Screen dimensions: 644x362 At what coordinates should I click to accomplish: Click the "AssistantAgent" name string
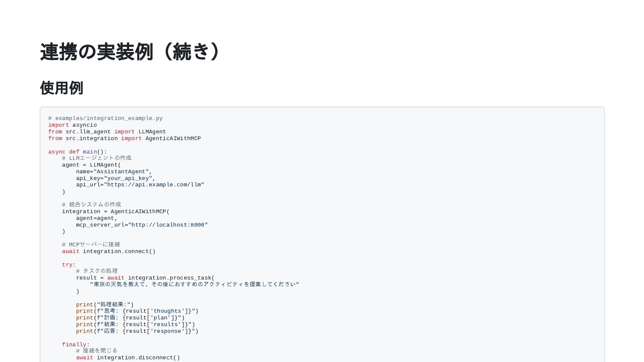coord(121,172)
